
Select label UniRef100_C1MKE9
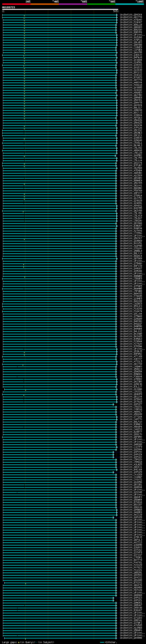pyautogui.click(x=131, y=48)
